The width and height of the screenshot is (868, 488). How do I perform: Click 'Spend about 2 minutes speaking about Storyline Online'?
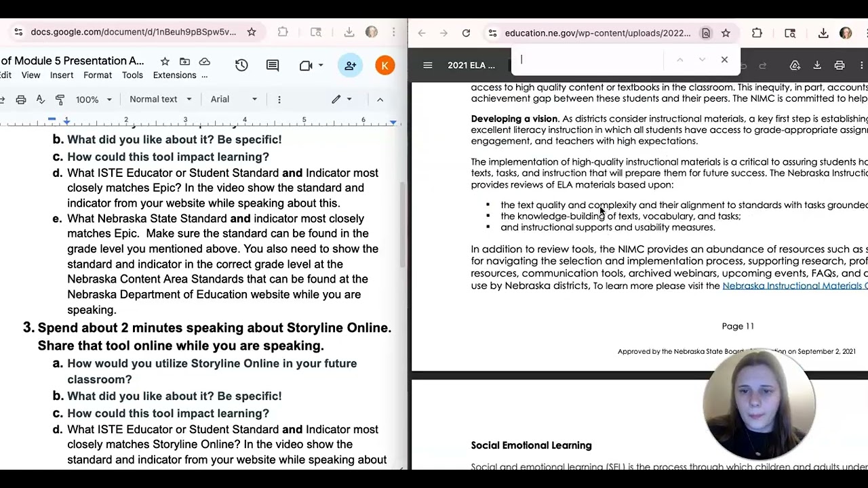(214, 328)
